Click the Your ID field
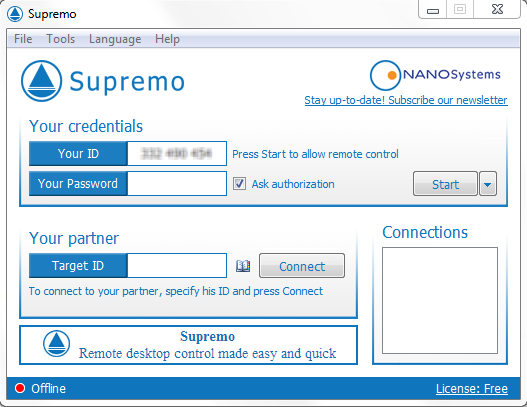 [177, 154]
